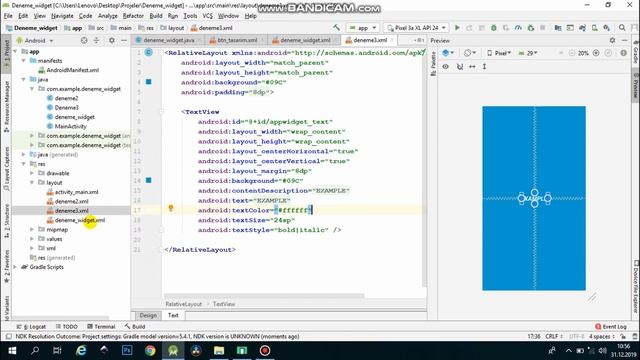Click the scroll-from-source target icon in Project panel
640x360 pixels.
coord(84,40)
